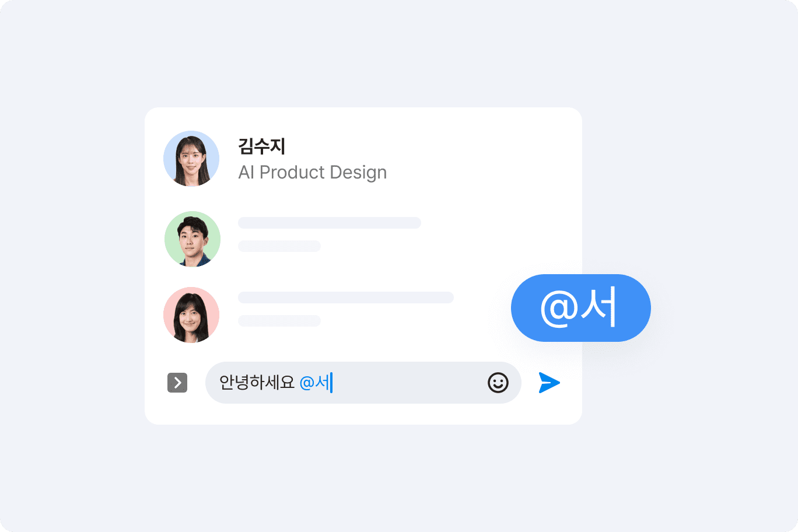Click the AI Product Design subtitle
The width and height of the screenshot is (798, 532).
(x=313, y=173)
